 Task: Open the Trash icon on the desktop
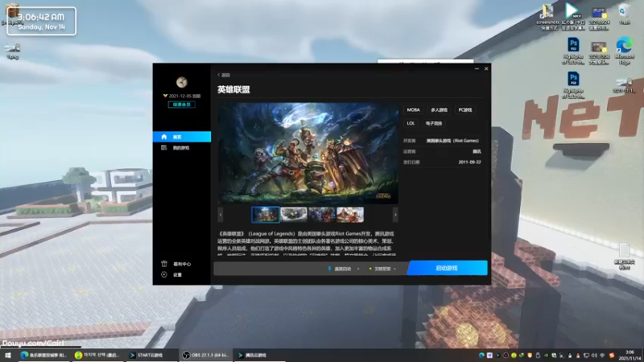625,14
